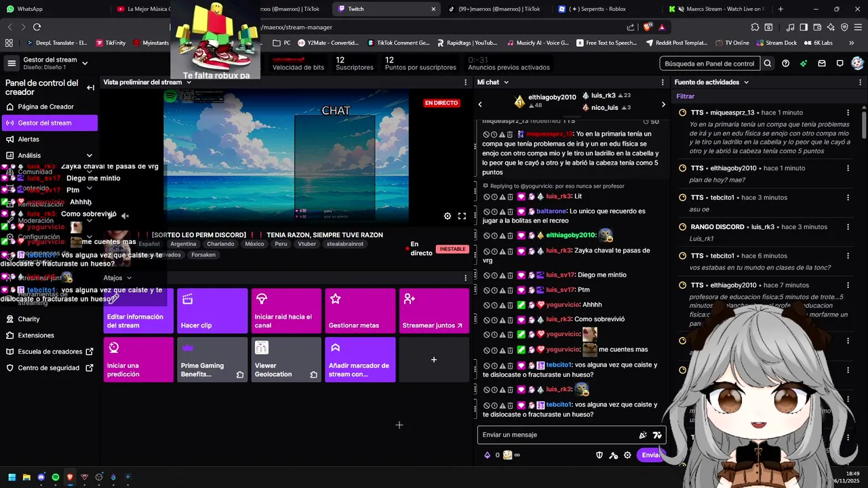
Task: Open options for miqueasprz_13 TTS activity
Action: coord(848,113)
